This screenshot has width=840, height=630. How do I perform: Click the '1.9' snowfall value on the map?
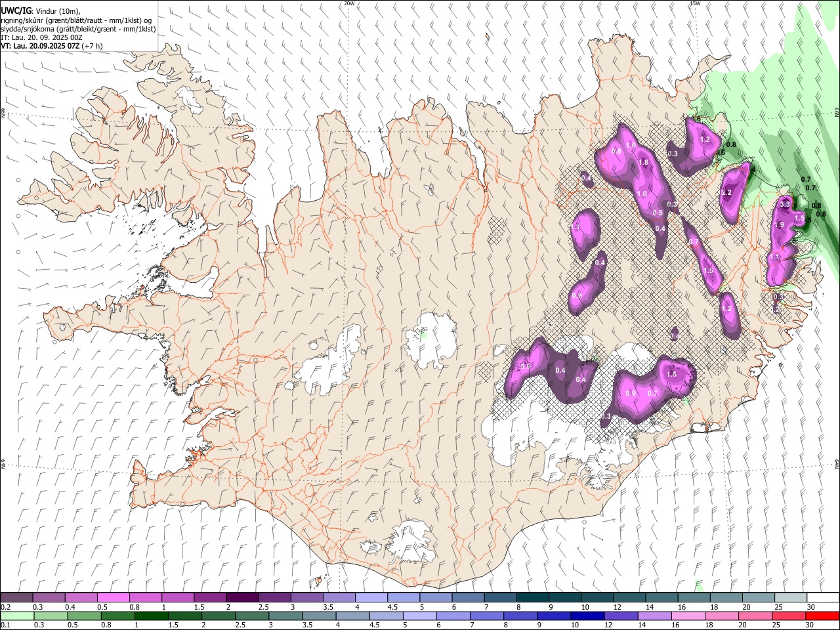coord(780,225)
